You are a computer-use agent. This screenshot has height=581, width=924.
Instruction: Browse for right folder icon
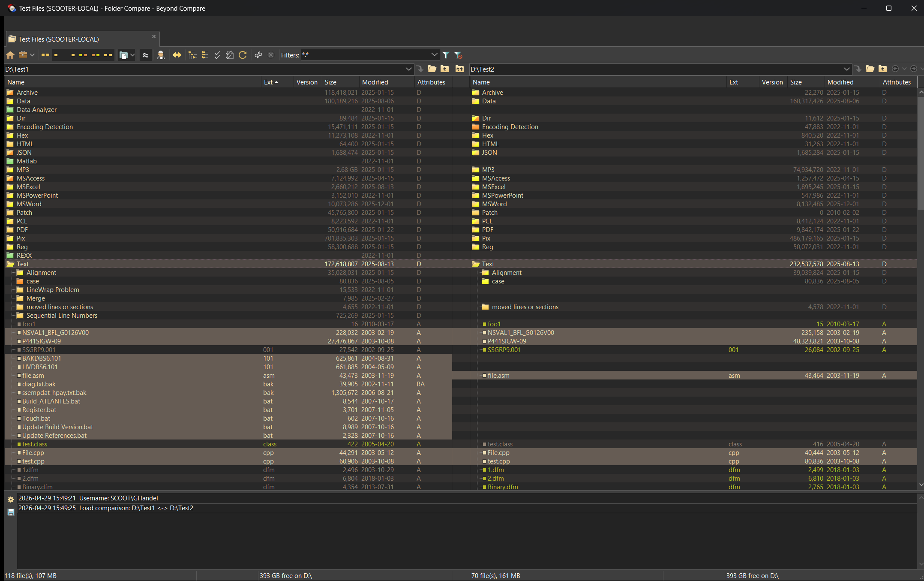point(870,69)
